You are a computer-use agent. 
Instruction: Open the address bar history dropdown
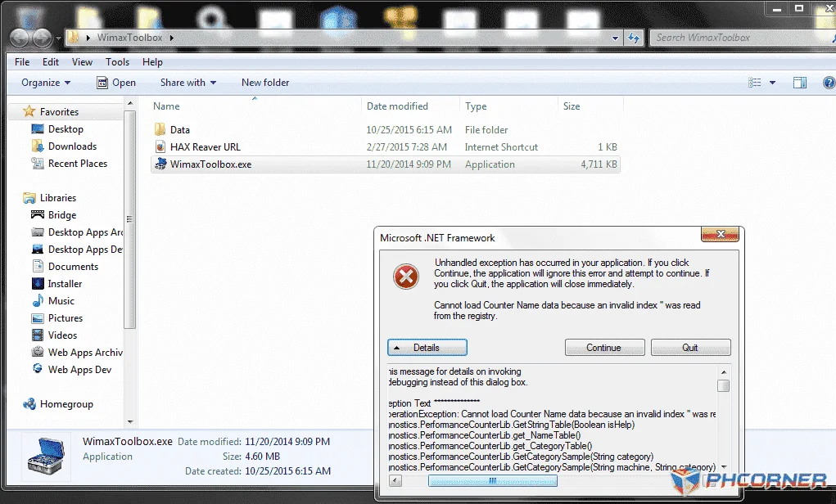[x=615, y=38]
